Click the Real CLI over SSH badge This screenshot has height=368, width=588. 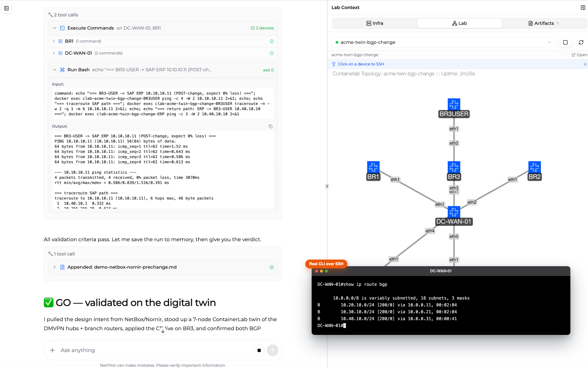326,264
